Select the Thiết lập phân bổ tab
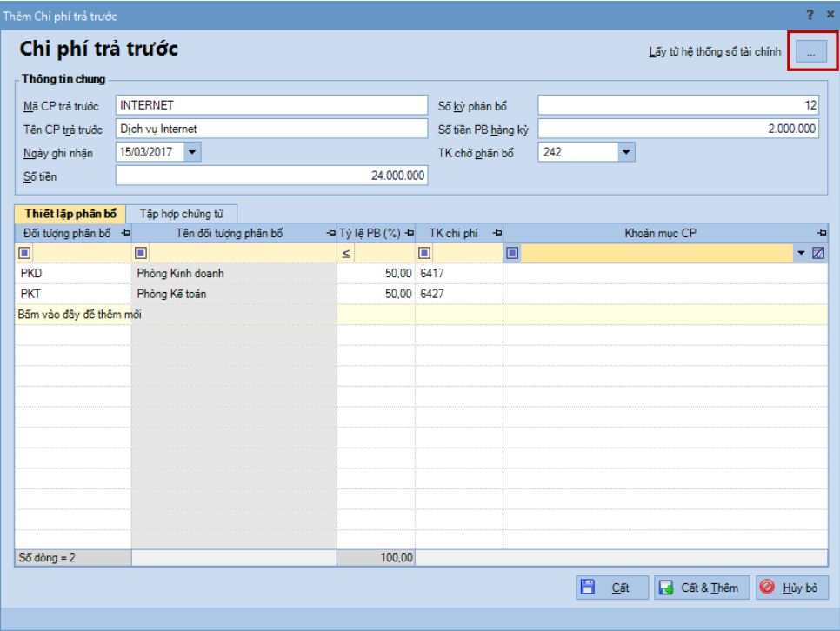The height and width of the screenshot is (631, 840). [70, 214]
